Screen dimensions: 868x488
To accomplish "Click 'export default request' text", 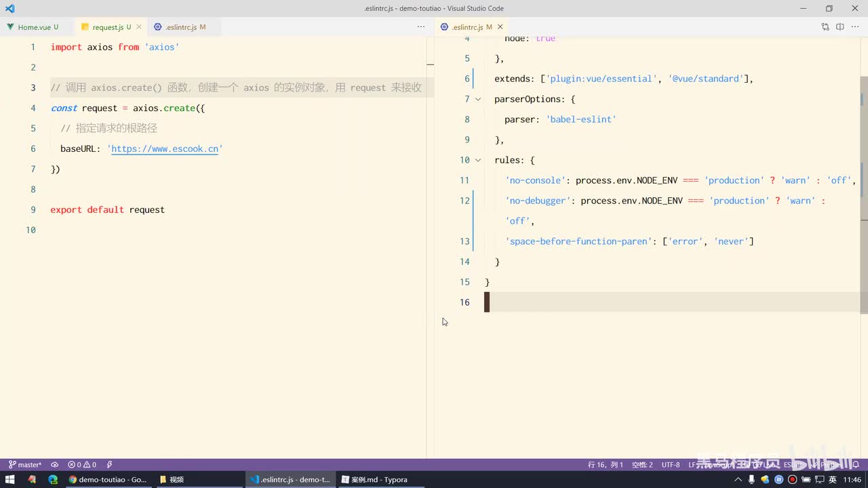I will point(107,210).
